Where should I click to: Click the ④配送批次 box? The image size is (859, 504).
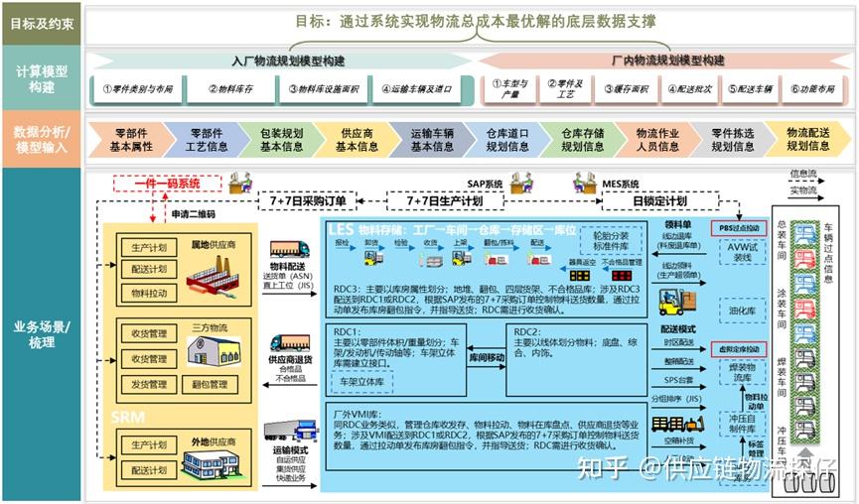click(690, 89)
